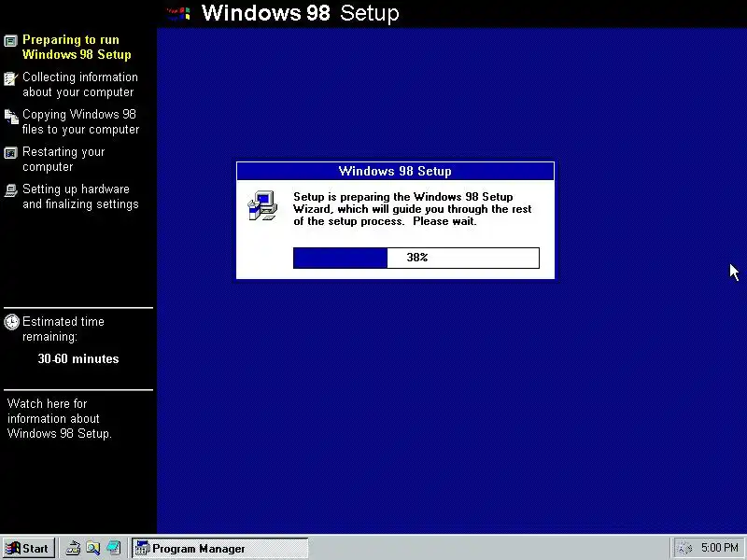The height and width of the screenshot is (560, 747).
Task: Click the '30-60 minutes' estimate
Action: click(78, 358)
